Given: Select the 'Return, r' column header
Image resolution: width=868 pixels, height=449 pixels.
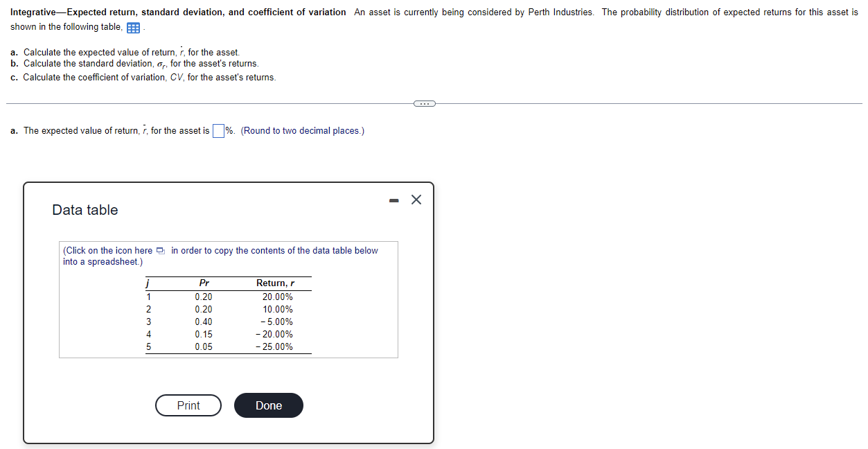Looking at the screenshot, I should click(x=274, y=283).
